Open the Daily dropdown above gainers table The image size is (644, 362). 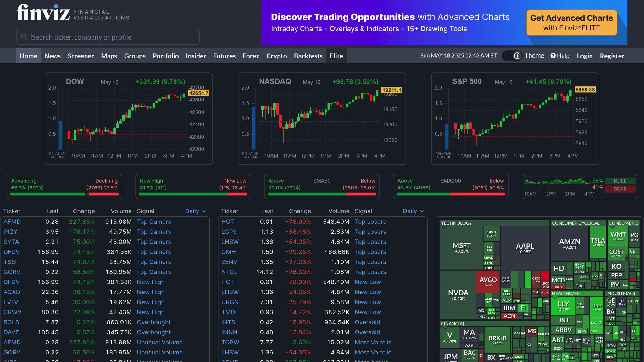196,211
